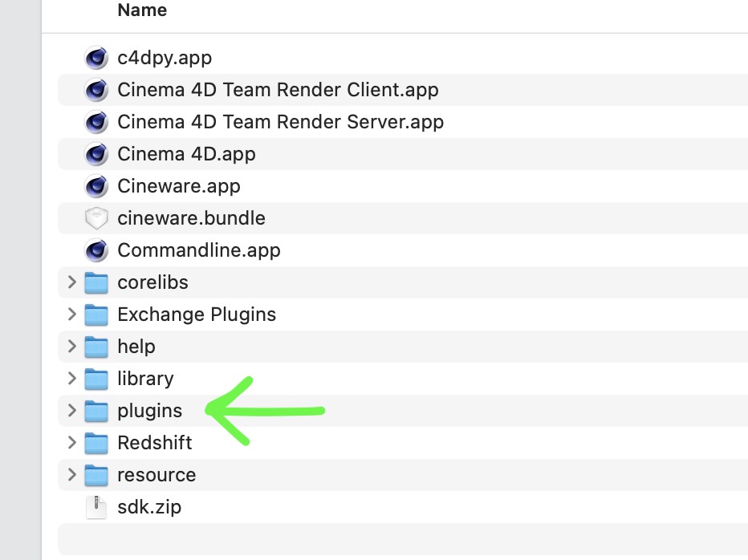Expand the Redshift folder
The height and width of the screenshot is (560, 748).
(72, 442)
